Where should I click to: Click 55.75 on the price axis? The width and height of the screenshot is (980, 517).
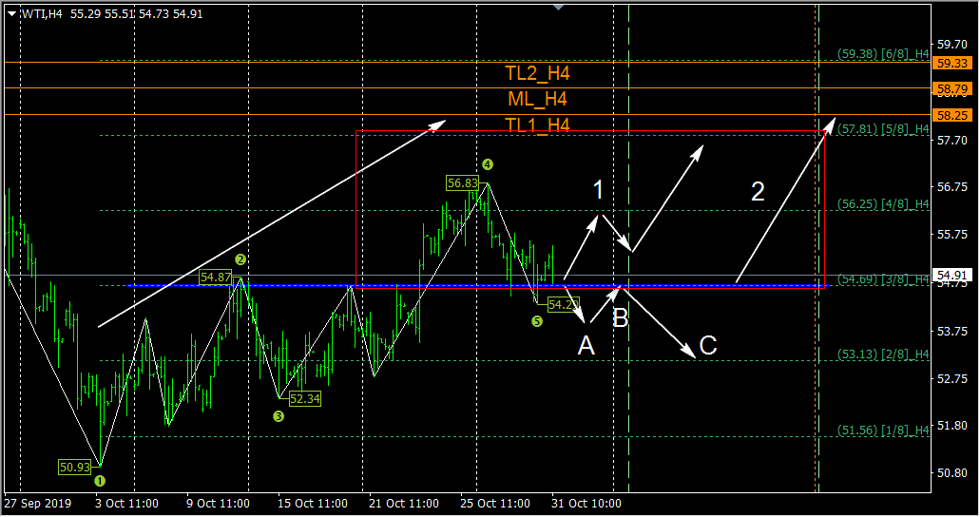pos(951,235)
